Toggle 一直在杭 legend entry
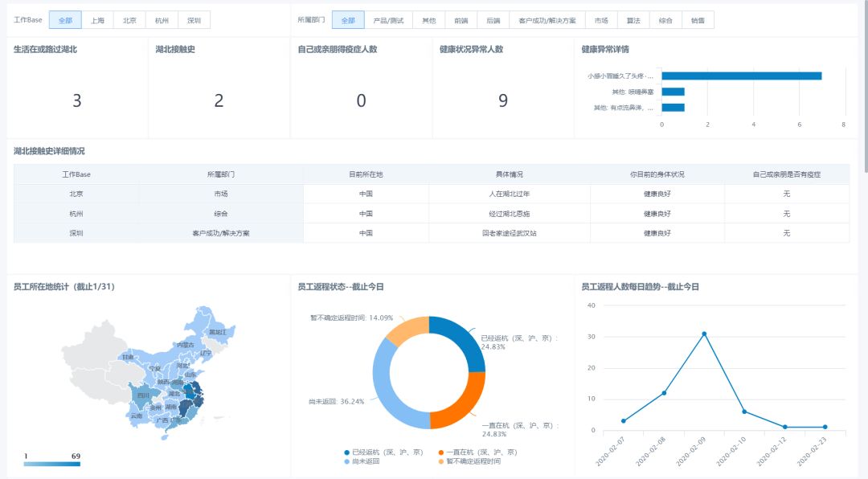Viewport: 868px width, 479px height. coord(477,452)
